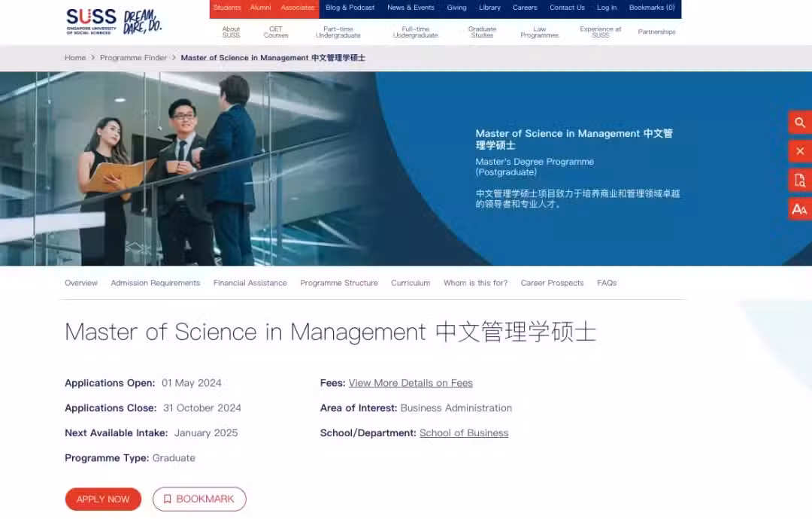Open the Graduate Studies menu
812x519 pixels.
[482, 32]
